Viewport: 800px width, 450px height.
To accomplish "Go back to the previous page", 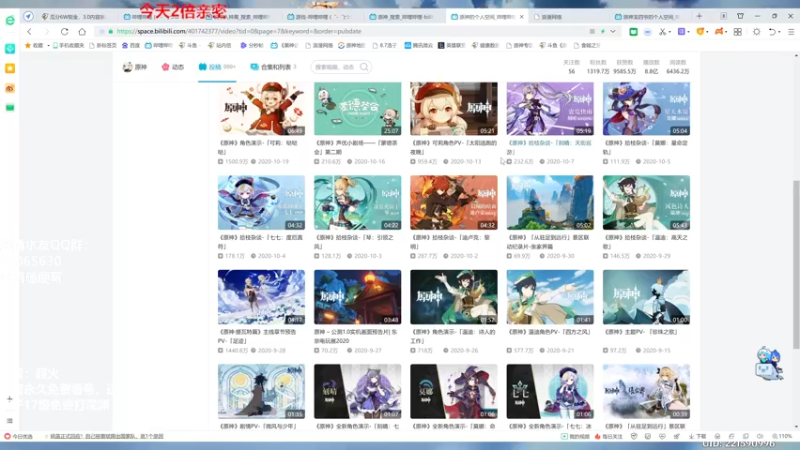I will point(30,32).
